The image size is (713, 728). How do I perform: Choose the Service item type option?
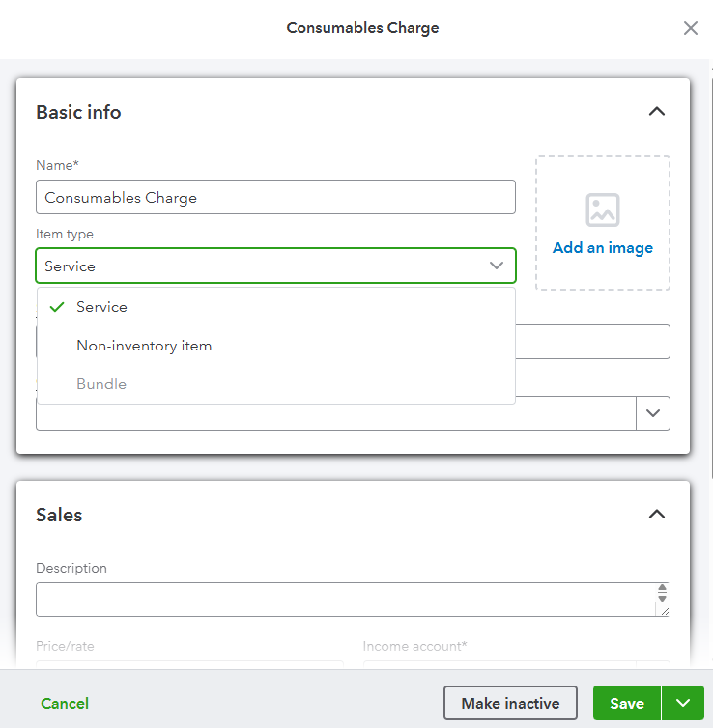[102, 307]
